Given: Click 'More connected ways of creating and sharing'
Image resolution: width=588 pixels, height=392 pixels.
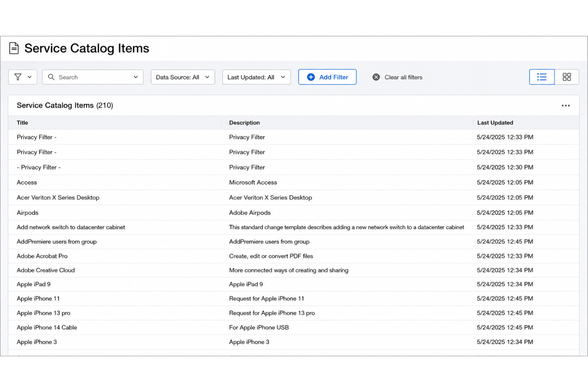Looking at the screenshot, I should tap(289, 270).
